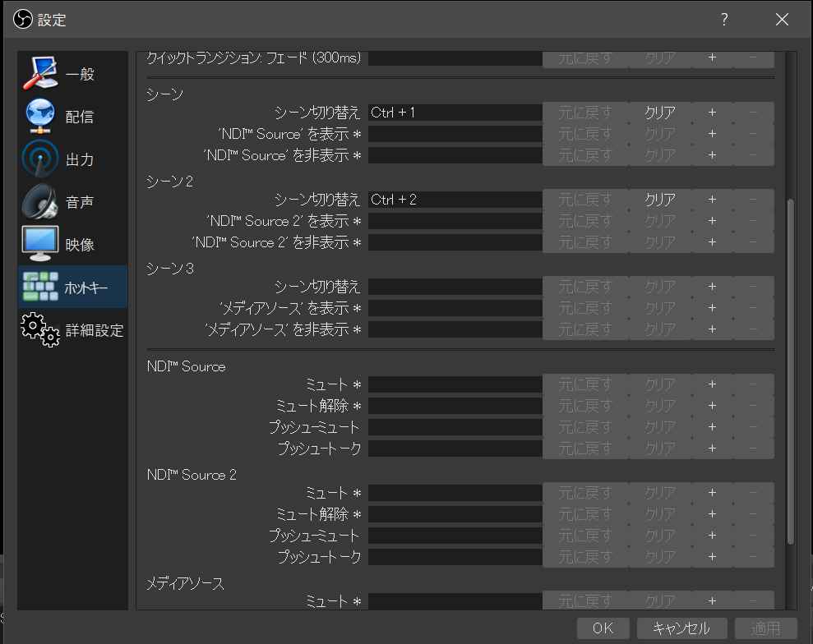Switch to 配信 settings tab

pos(72,116)
